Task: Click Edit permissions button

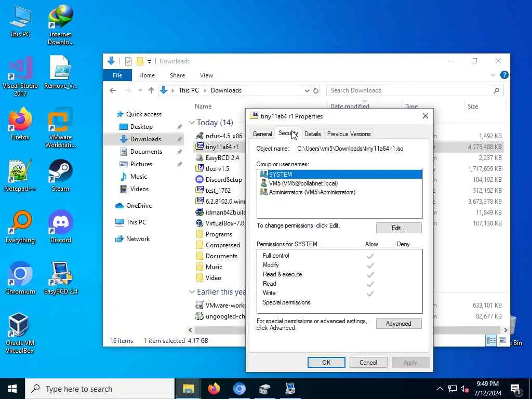Action: click(398, 228)
